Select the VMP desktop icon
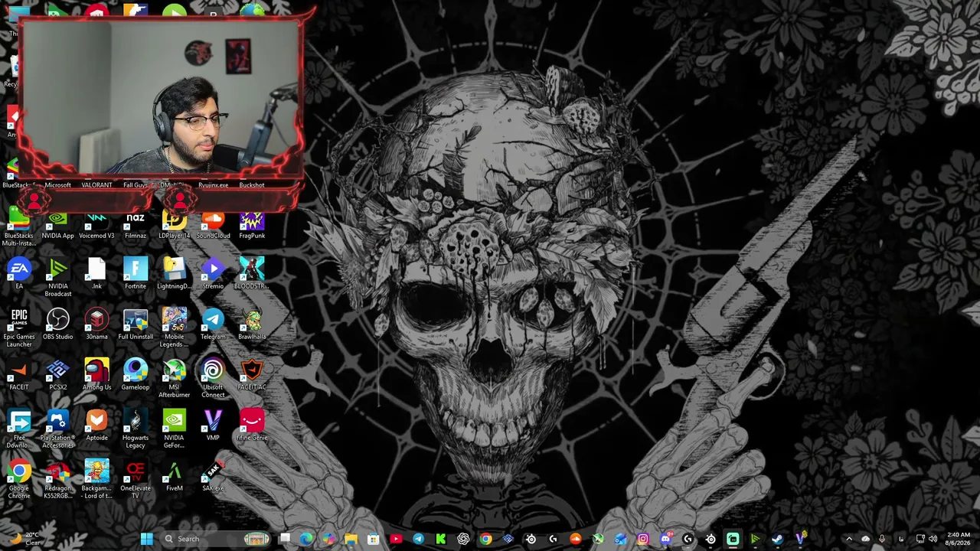The width and height of the screenshot is (980, 551). point(213,425)
